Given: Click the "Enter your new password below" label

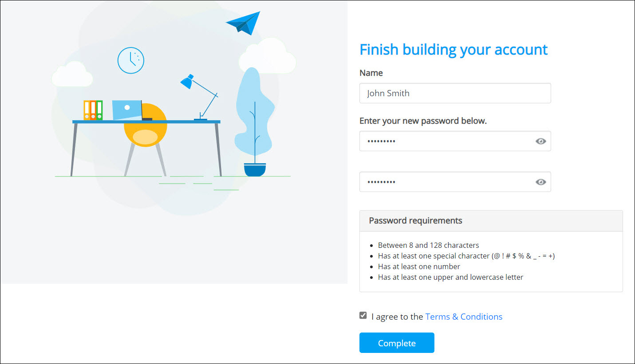Looking at the screenshot, I should pyautogui.click(x=423, y=121).
